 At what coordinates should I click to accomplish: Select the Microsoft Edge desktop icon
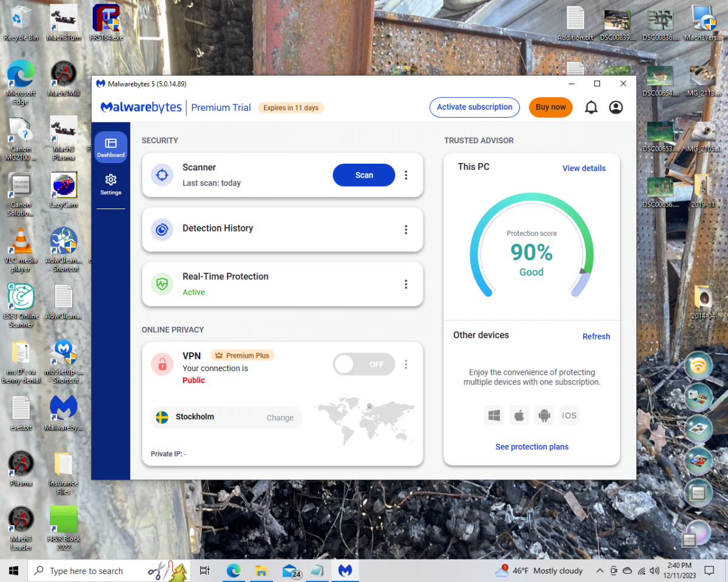pyautogui.click(x=21, y=83)
